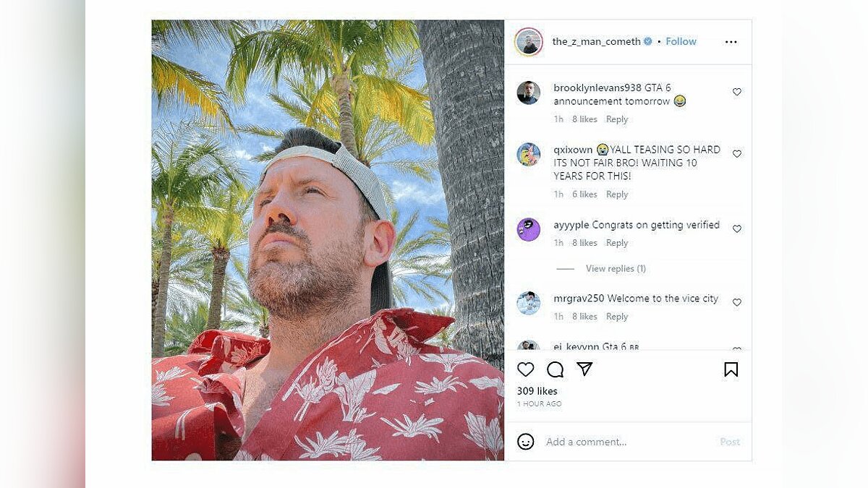This screenshot has height=488, width=868.
Task: Like mrgrav250's comment heart
Action: point(737,302)
